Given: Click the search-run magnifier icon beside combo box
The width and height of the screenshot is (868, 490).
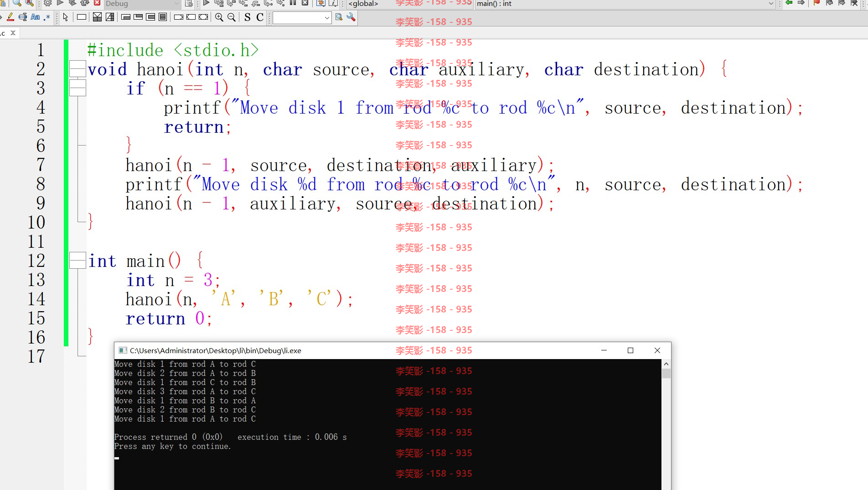Looking at the screenshot, I should click(339, 17).
